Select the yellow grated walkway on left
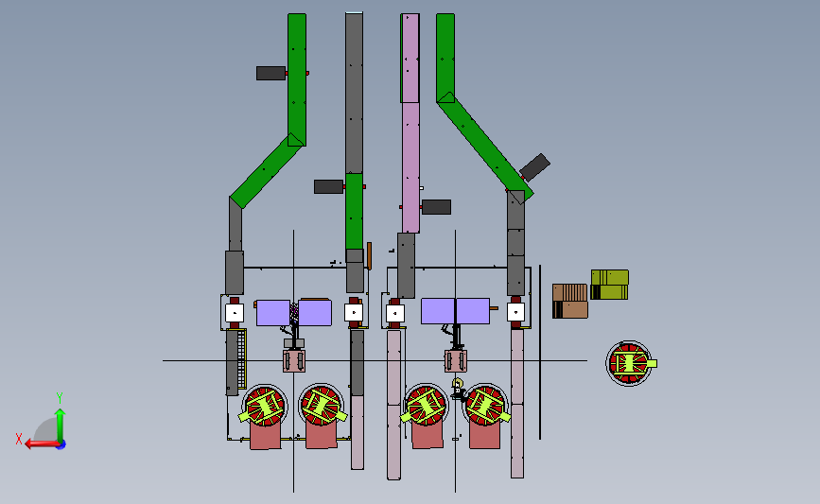This screenshot has width=820, height=504. [x=241, y=358]
